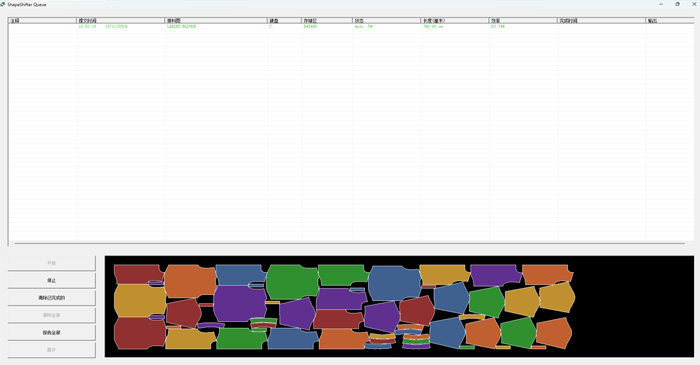The height and width of the screenshot is (365, 700).
Task: Click the black empty area of marker preview
Action: coord(634,306)
